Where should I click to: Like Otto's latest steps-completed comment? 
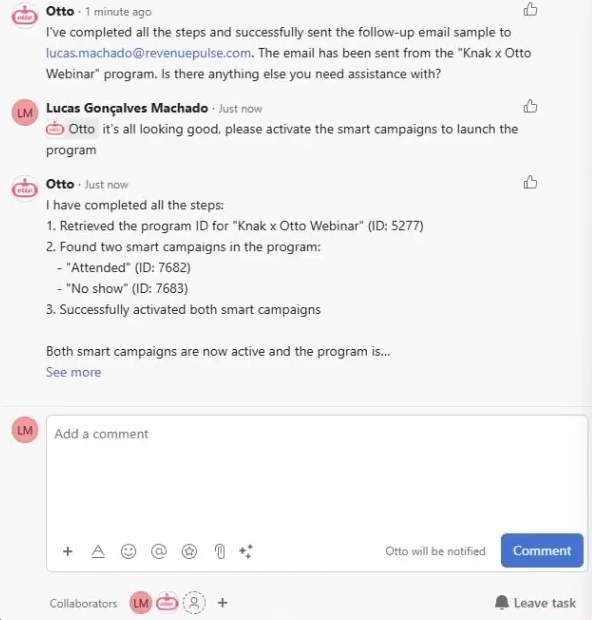(x=530, y=182)
